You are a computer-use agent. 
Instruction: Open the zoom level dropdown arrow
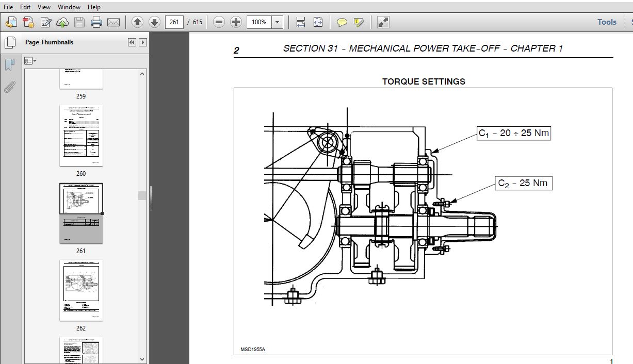point(278,22)
